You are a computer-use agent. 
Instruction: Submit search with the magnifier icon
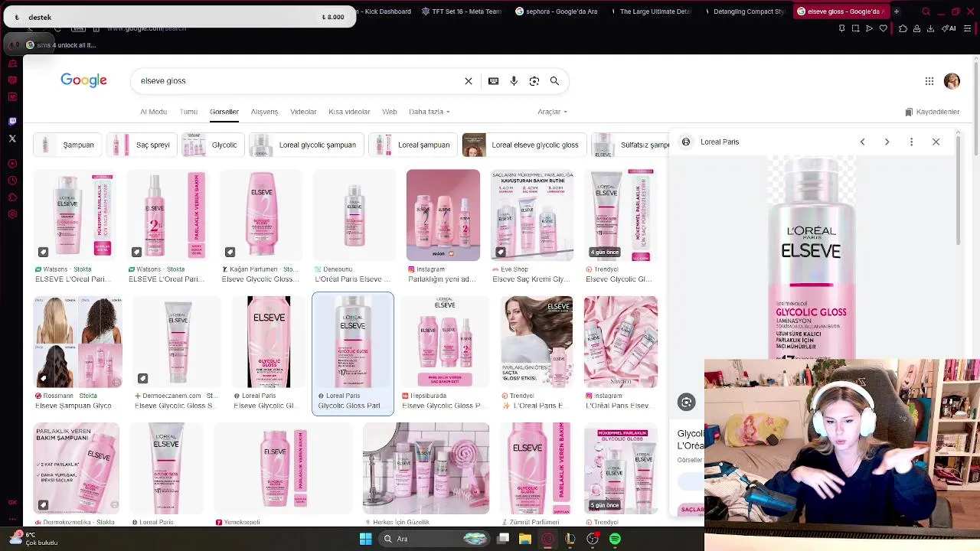pyautogui.click(x=554, y=81)
